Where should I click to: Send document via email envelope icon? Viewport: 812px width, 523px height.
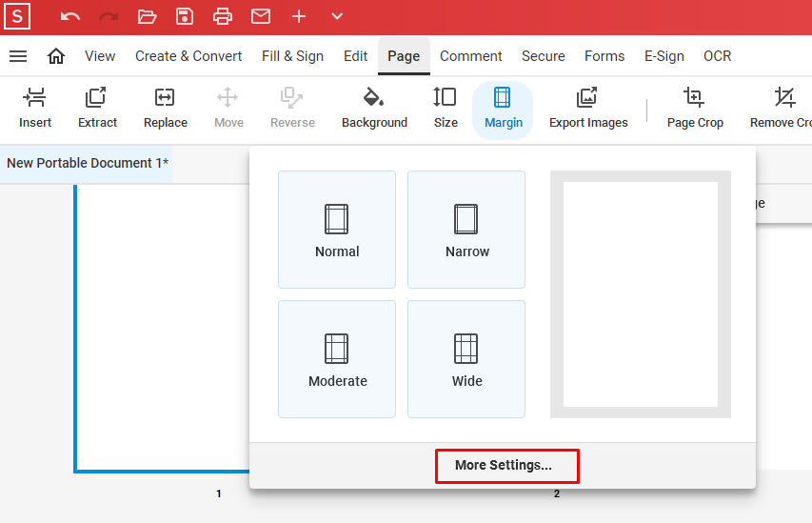coord(261,16)
